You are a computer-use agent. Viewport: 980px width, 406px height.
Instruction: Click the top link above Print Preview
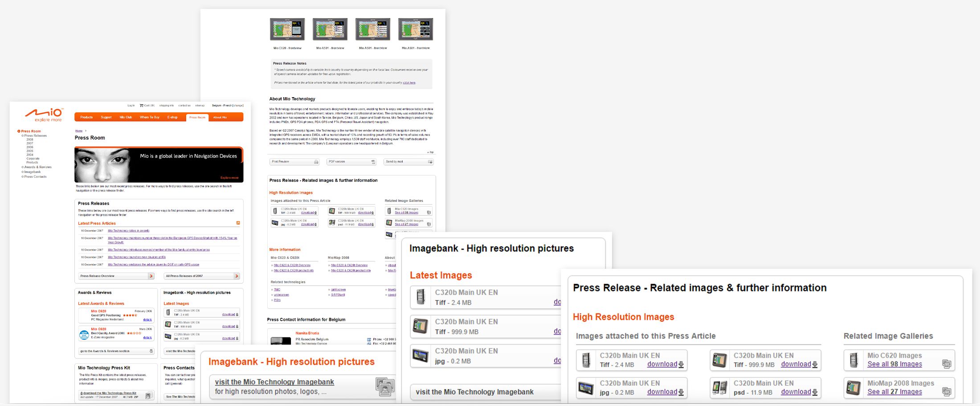coord(430,152)
